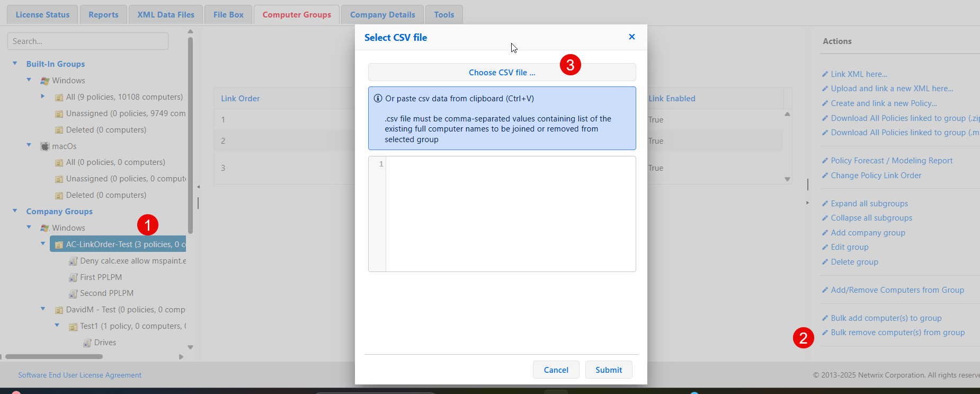Click pencil icon beside Edit group

coord(825,247)
